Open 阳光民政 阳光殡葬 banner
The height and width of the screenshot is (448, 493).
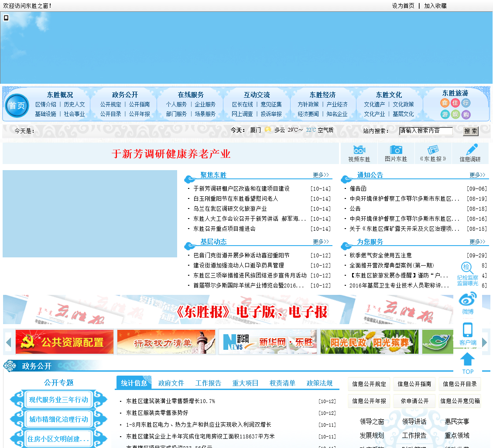[x=370, y=342]
